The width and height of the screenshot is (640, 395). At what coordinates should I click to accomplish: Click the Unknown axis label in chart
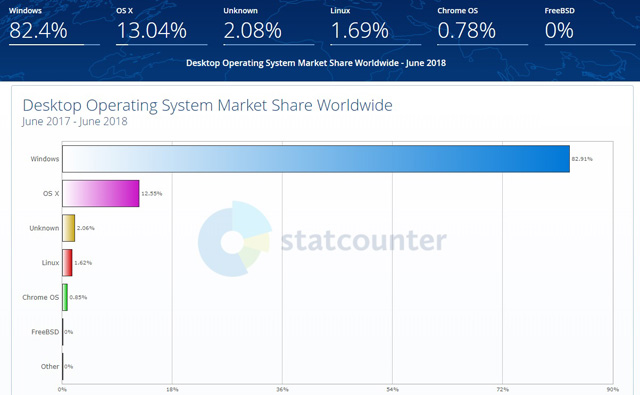click(x=44, y=228)
